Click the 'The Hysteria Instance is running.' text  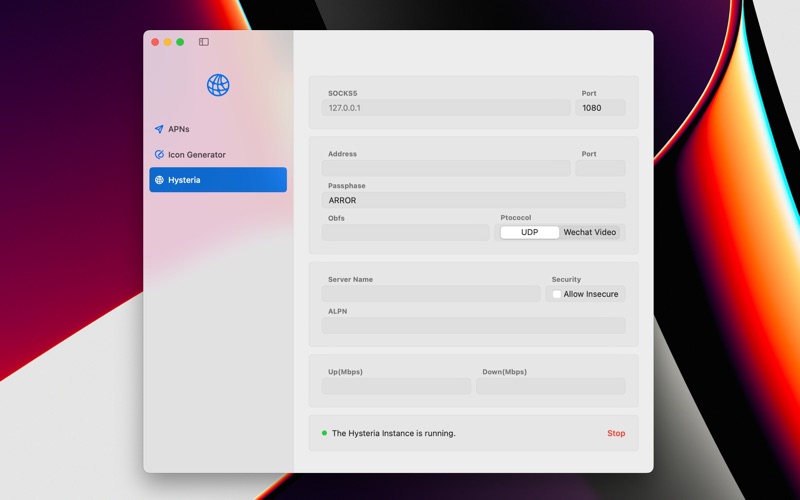click(x=393, y=433)
